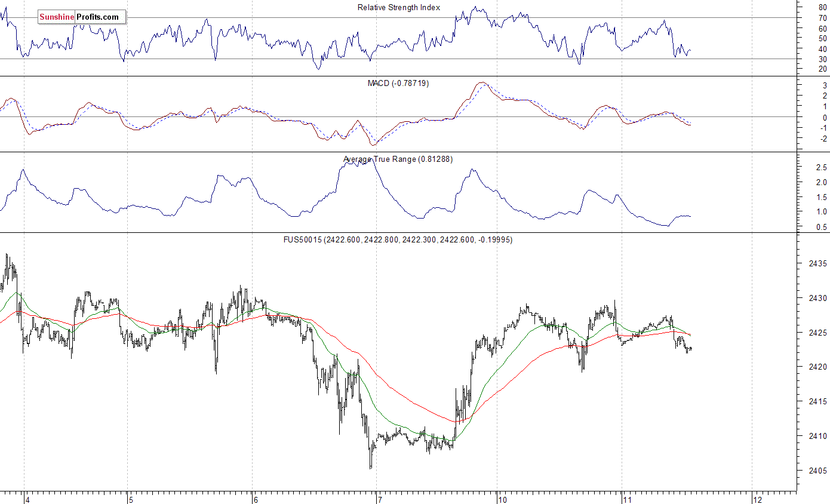Click the 2430 price axis label
The width and height of the screenshot is (830, 504).
point(818,299)
